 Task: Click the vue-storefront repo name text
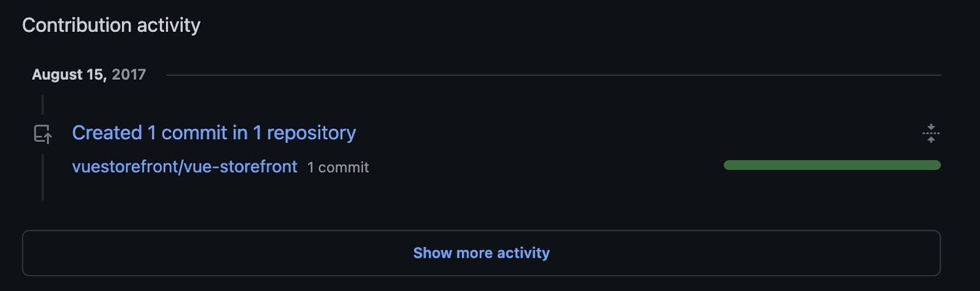tap(241, 167)
